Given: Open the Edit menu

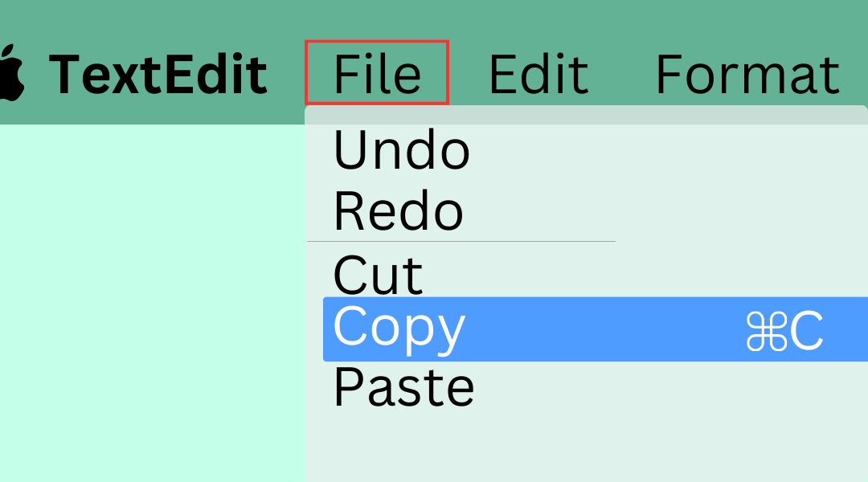Looking at the screenshot, I should (538, 72).
